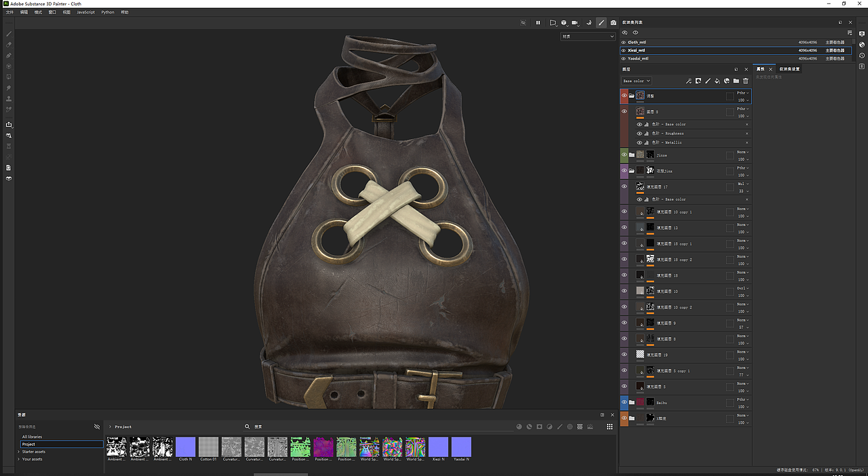Switch to painting mode brush icon
This screenshot has width=868, height=476.
pyautogui.click(x=601, y=22)
